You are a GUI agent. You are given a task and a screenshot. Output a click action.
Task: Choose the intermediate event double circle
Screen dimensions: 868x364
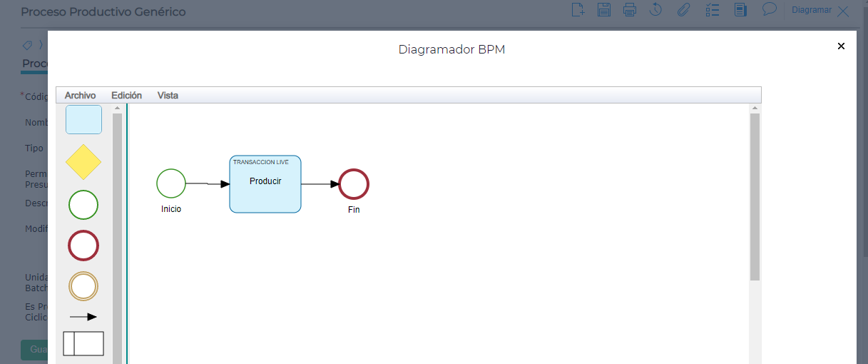[83, 287]
